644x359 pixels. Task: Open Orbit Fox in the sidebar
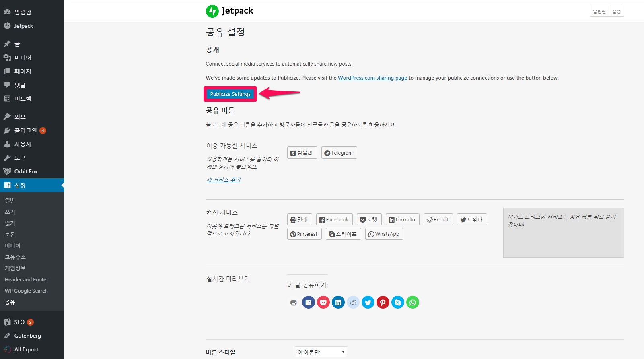[x=26, y=171]
